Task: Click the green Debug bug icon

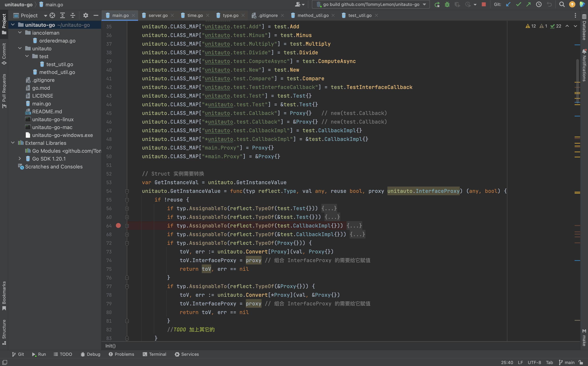Action: coord(447,4)
